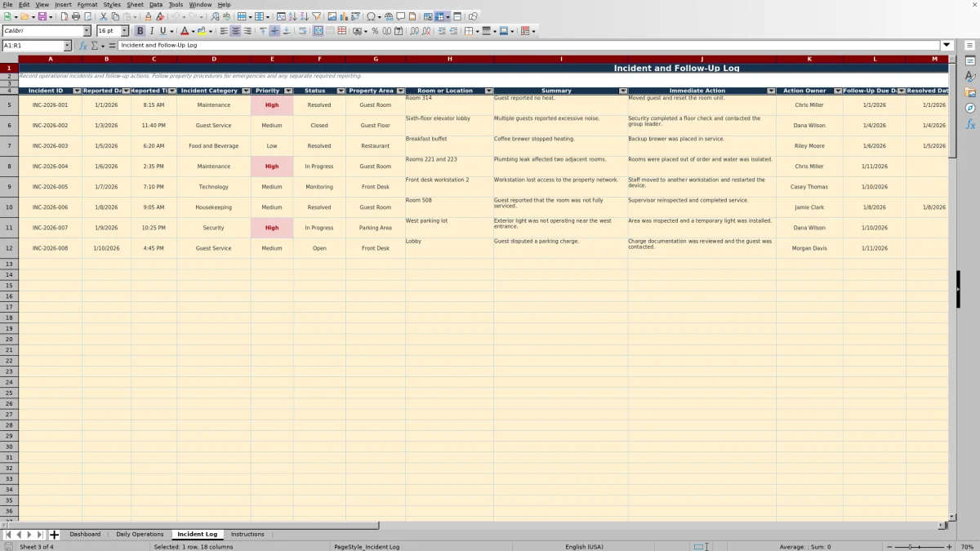Toggle Align Left
Image resolution: width=980 pixels, height=551 pixels.
point(224,31)
